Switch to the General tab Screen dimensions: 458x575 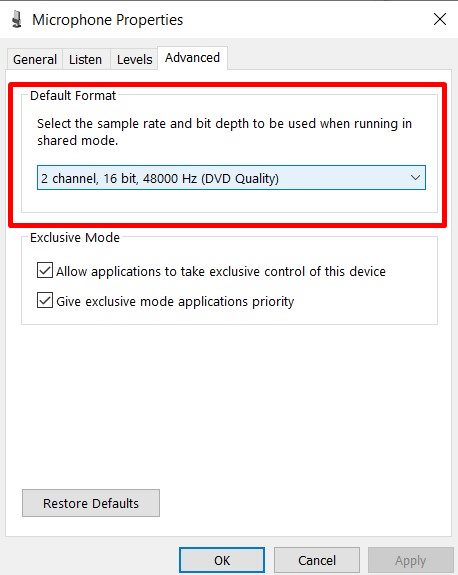tap(35, 59)
